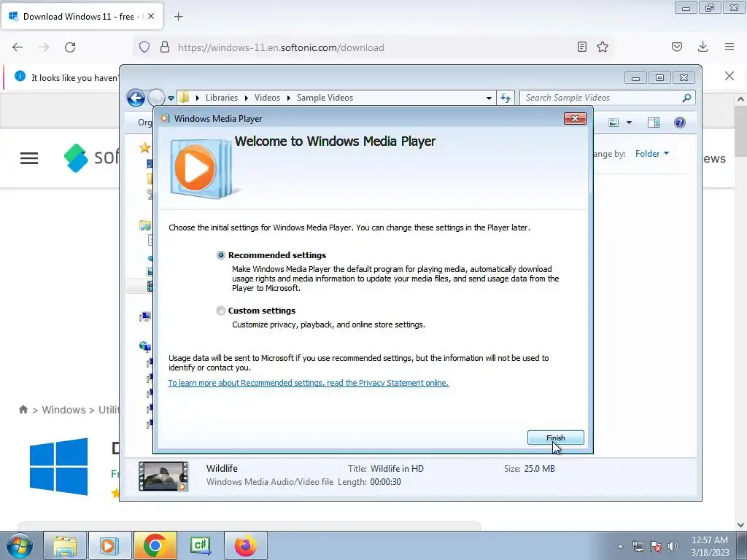Click Videos in the Explorer address path
This screenshot has width=747, height=560.
click(x=267, y=98)
